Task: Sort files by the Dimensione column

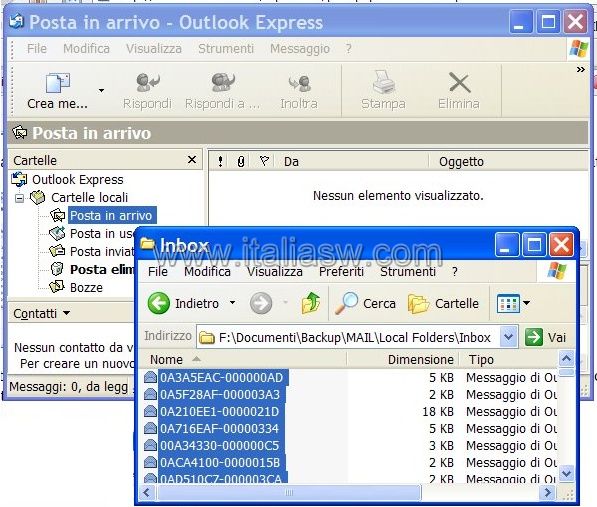Action: click(403, 359)
